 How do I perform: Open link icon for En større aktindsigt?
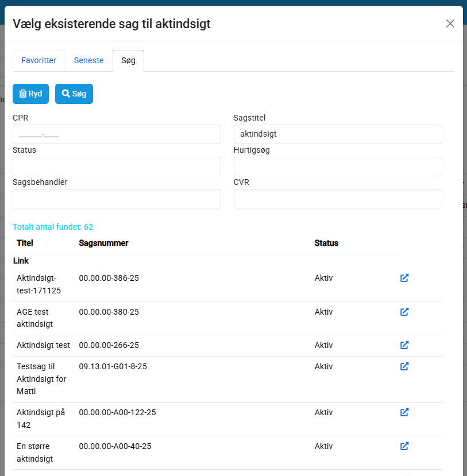pyautogui.click(x=404, y=446)
